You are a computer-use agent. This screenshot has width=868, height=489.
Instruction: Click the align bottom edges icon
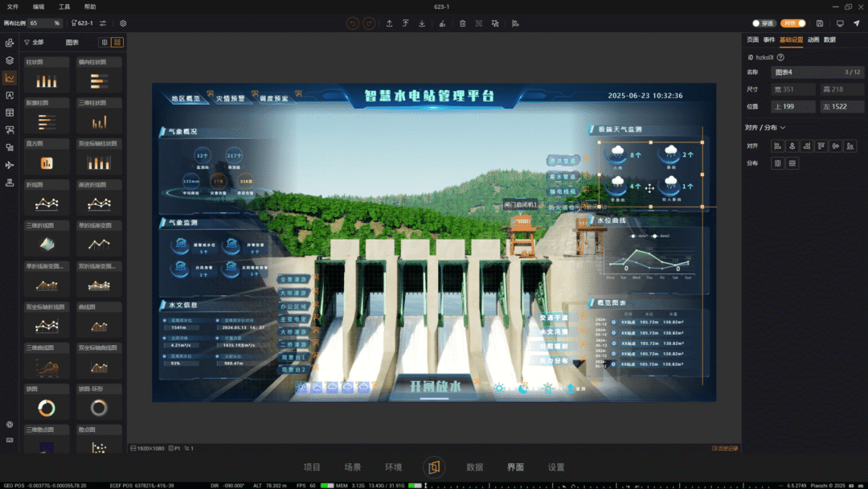tap(850, 146)
